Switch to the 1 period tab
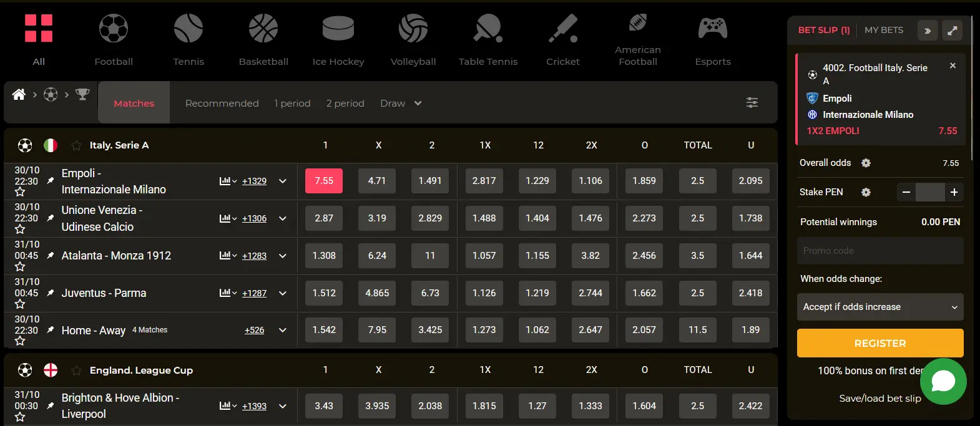Screen dimensions: 980x426 (x=292, y=103)
